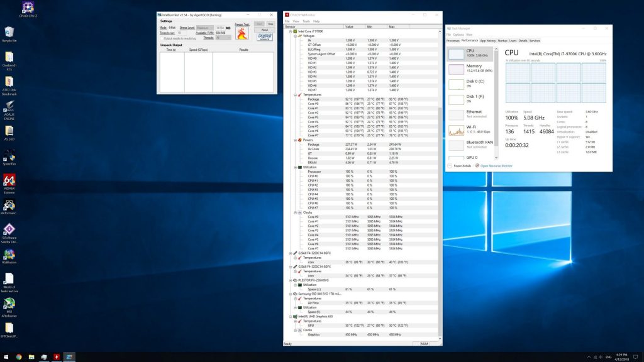Open File Explorer from the taskbar
Screen dimensions: 644x362
click(31, 357)
